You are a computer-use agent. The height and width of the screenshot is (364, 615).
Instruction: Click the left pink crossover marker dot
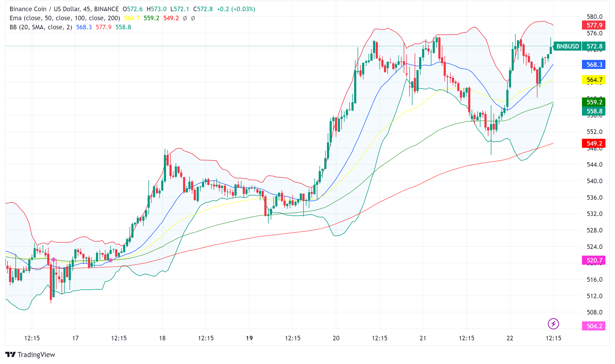click(x=54, y=260)
